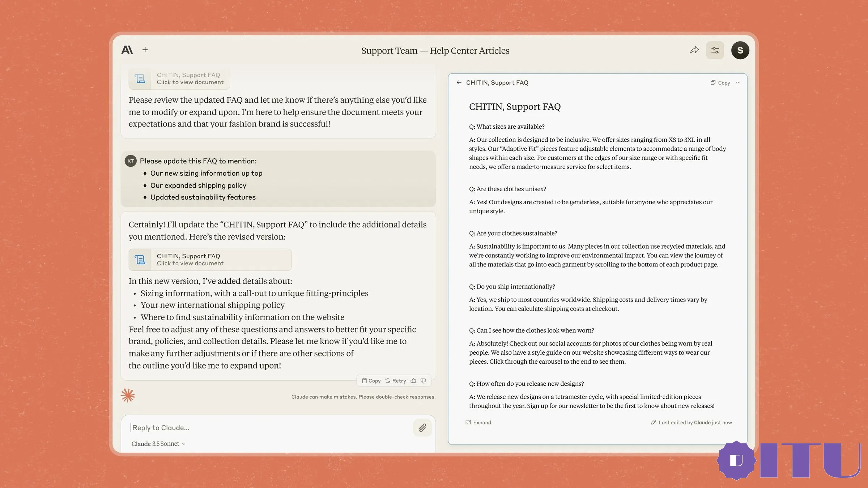The image size is (868, 488).
Task: Click Last edited by Claude label
Action: pyautogui.click(x=692, y=422)
